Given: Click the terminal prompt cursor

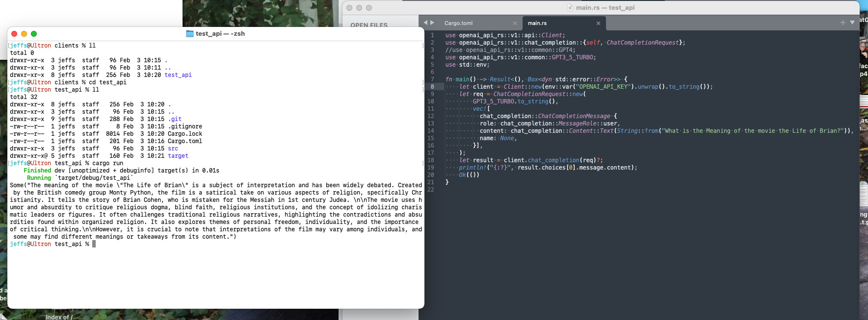Looking at the screenshot, I should pyautogui.click(x=94, y=244).
